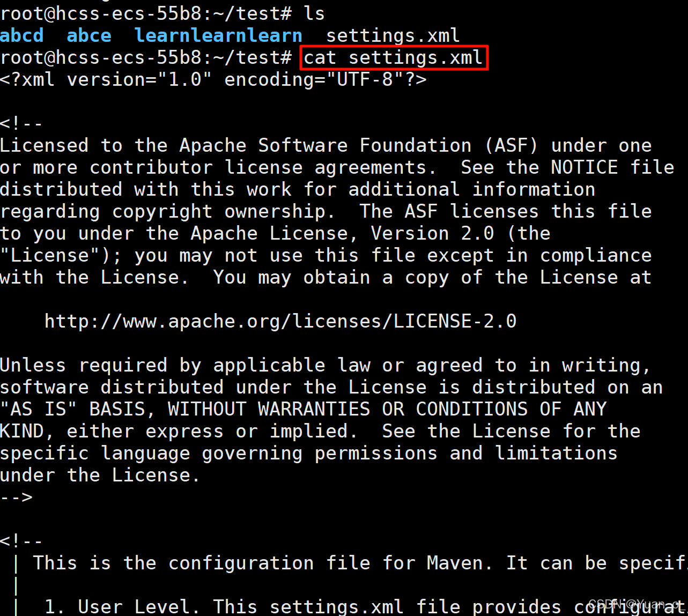Click the line 'Unless required by applicable law'
Image resolution: width=688 pixels, height=616 pixels.
pos(326,365)
